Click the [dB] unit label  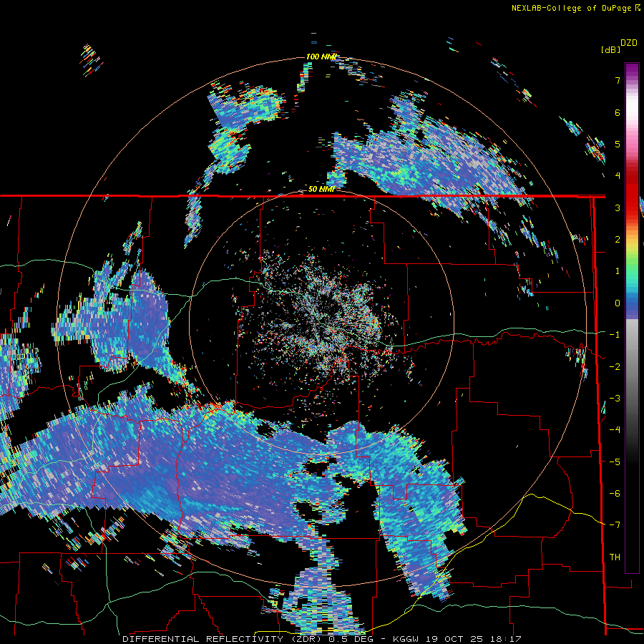610,49
